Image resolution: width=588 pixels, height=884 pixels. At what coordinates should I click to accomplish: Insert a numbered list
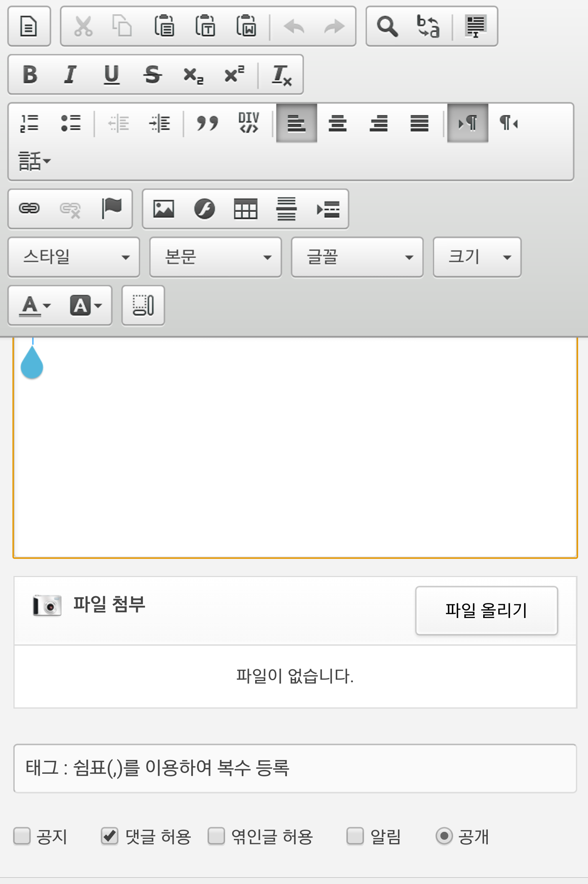tap(30, 124)
